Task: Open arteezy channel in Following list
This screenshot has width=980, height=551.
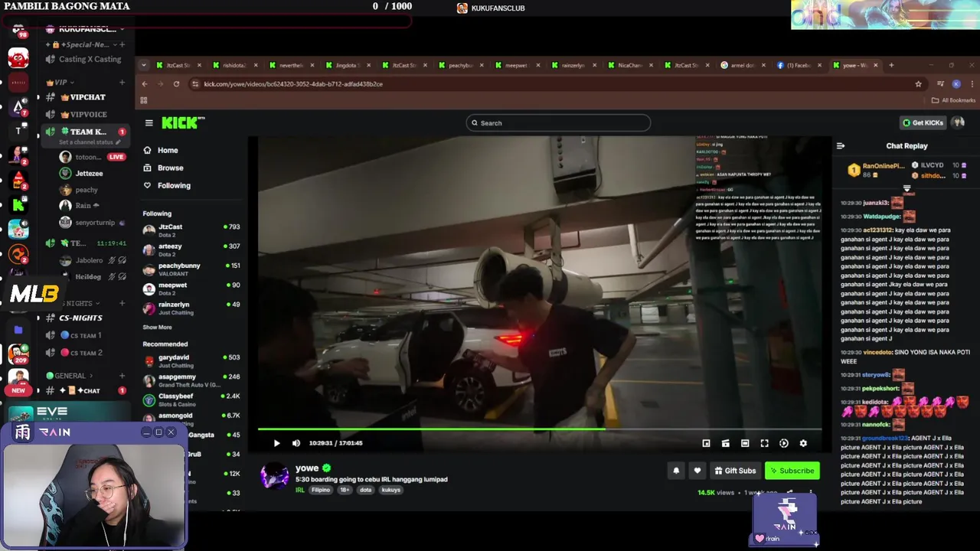Action: tap(191, 249)
